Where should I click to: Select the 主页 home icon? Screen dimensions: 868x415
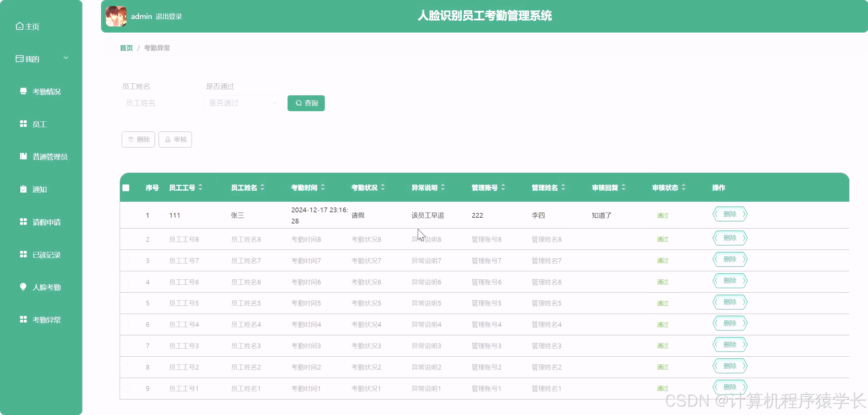[x=19, y=26]
